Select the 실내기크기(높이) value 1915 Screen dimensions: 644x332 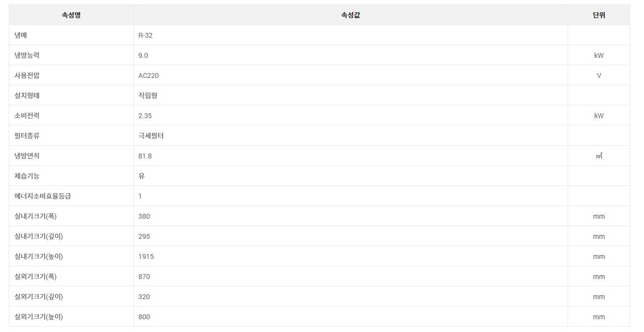pos(146,256)
